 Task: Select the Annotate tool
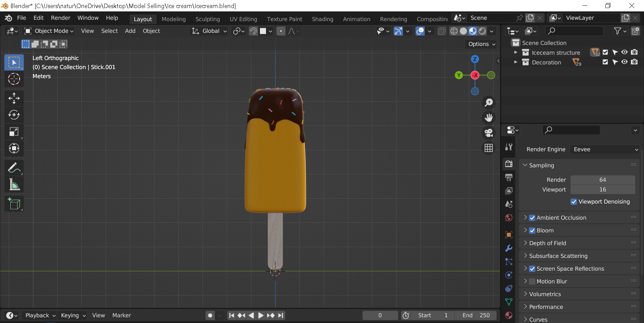(14, 168)
